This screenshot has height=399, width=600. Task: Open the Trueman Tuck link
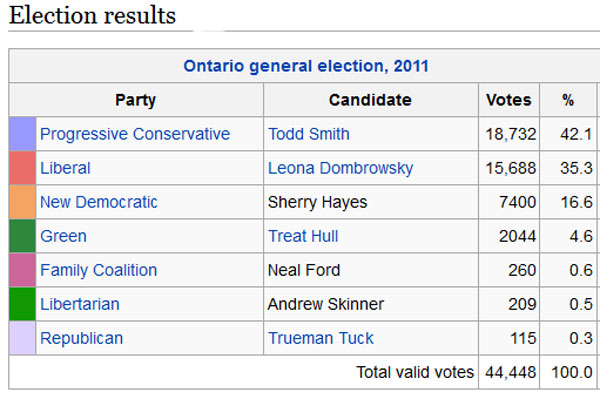321,338
